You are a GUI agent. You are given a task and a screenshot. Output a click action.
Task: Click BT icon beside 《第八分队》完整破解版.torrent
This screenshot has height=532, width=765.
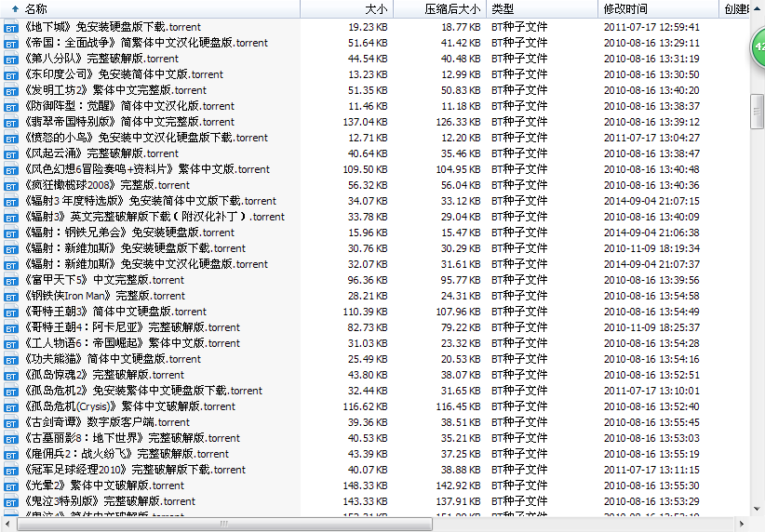11,59
